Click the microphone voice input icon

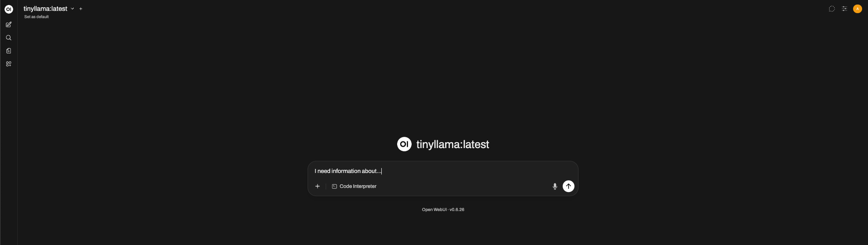pos(555,187)
